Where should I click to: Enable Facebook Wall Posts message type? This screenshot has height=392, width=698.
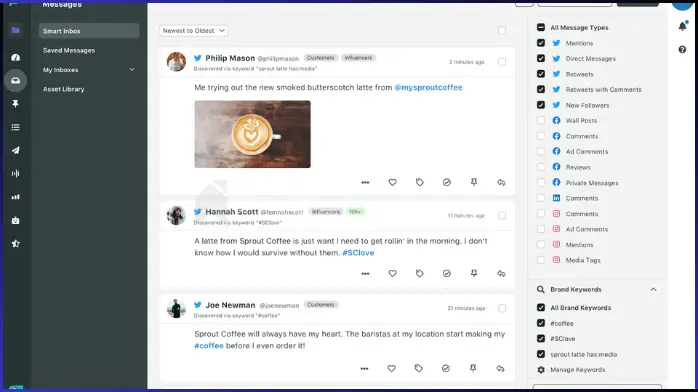pos(541,121)
